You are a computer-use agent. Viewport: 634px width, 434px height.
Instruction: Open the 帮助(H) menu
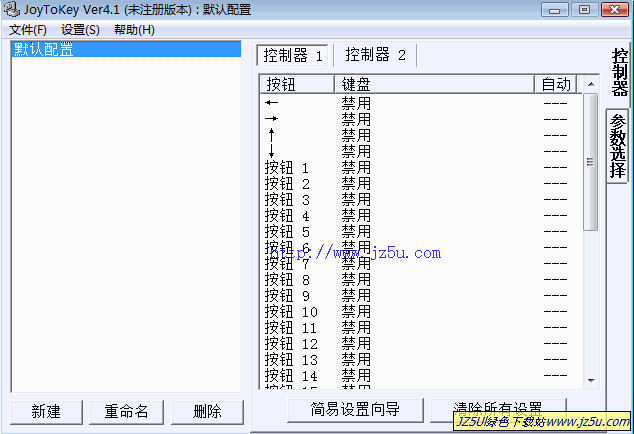[x=134, y=30]
